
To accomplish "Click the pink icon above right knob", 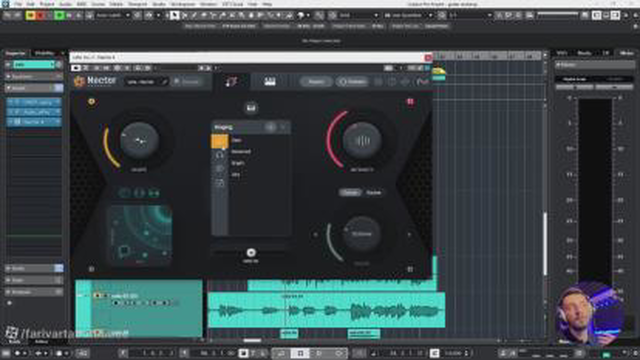I will pos(410,101).
